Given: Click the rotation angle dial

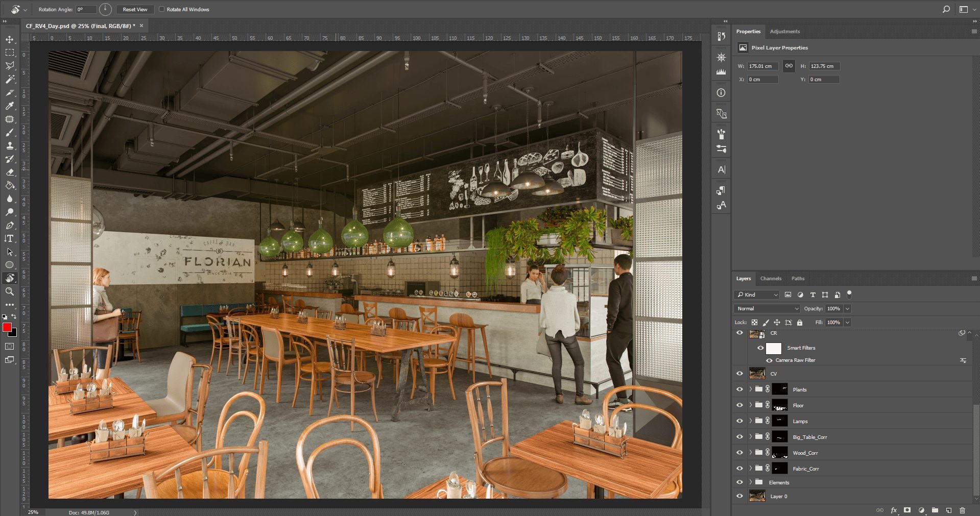Looking at the screenshot, I should [105, 9].
